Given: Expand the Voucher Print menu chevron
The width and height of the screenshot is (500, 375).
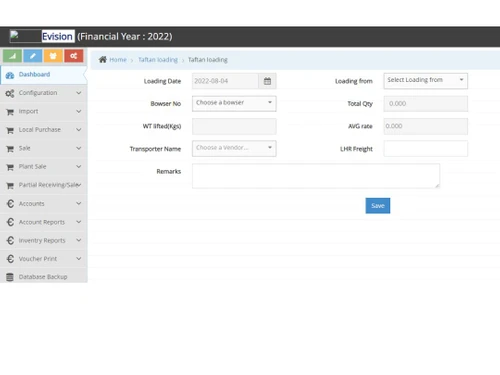Looking at the screenshot, I should tap(79, 258).
